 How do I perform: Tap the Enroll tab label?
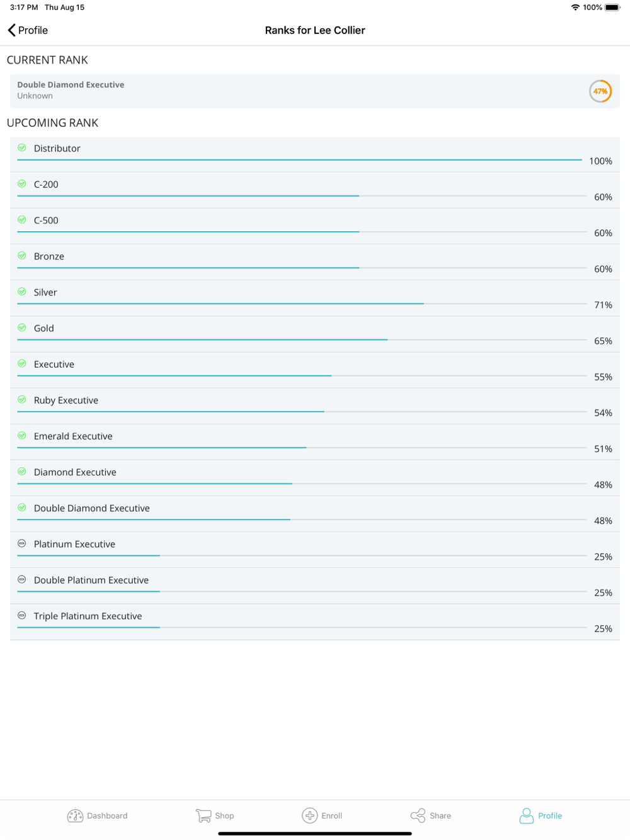tap(331, 815)
